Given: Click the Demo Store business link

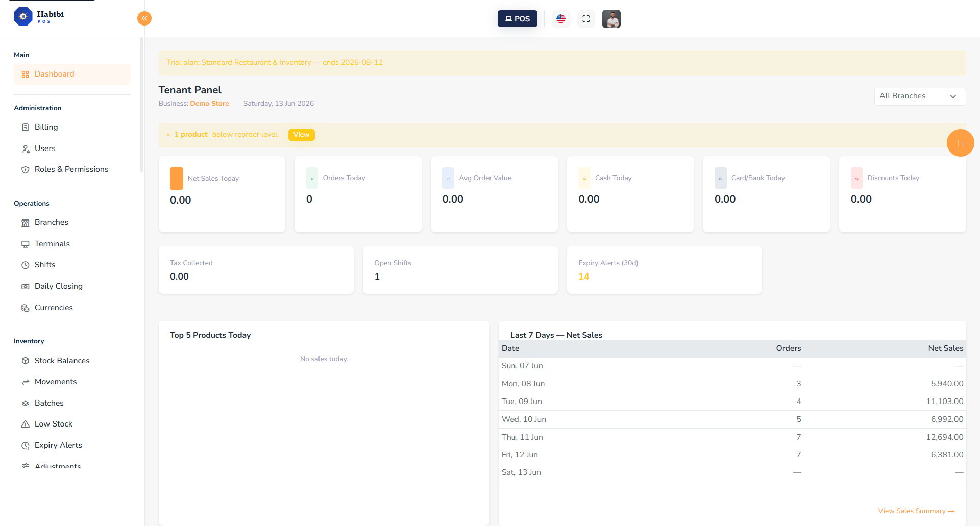Looking at the screenshot, I should (209, 103).
